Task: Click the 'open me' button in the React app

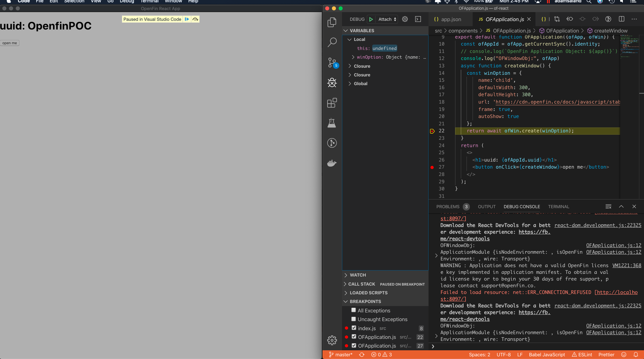Action: (9, 43)
